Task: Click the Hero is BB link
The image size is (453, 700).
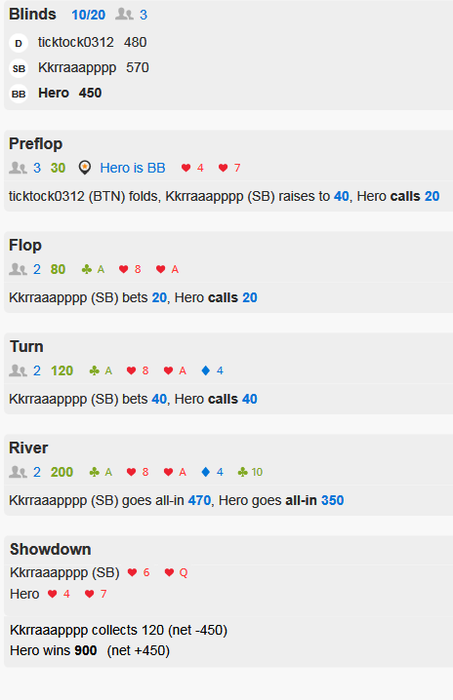Action: tap(133, 168)
